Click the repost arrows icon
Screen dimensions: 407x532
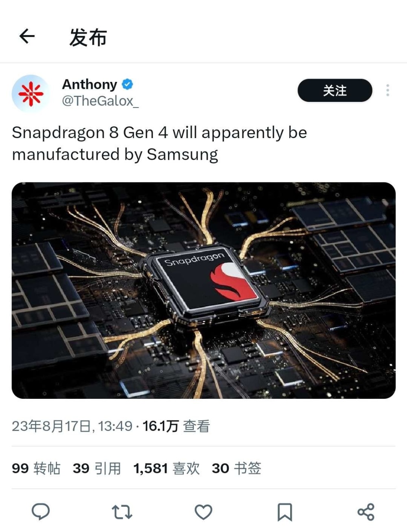[122, 512]
